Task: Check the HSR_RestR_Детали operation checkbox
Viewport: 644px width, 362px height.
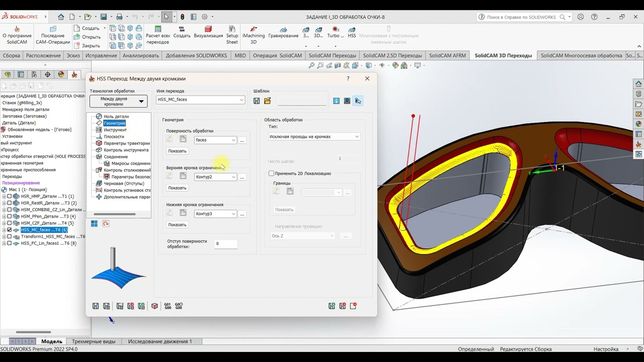Action: coord(10,203)
